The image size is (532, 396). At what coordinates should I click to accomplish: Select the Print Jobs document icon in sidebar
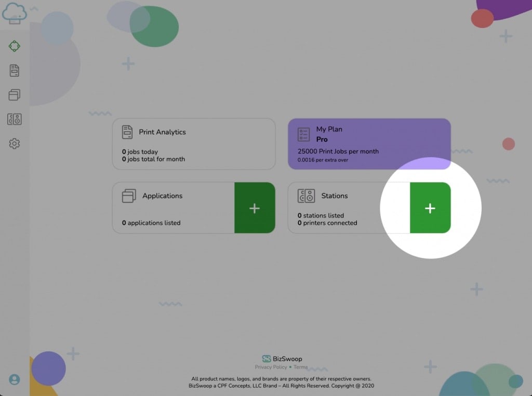tap(15, 70)
